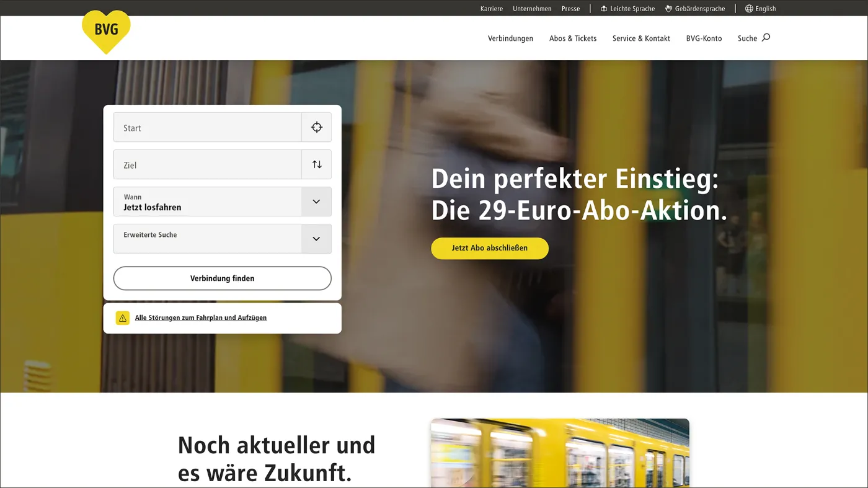Image resolution: width=868 pixels, height=488 pixels.
Task: Use current location crosshair icon
Action: click(x=317, y=127)
